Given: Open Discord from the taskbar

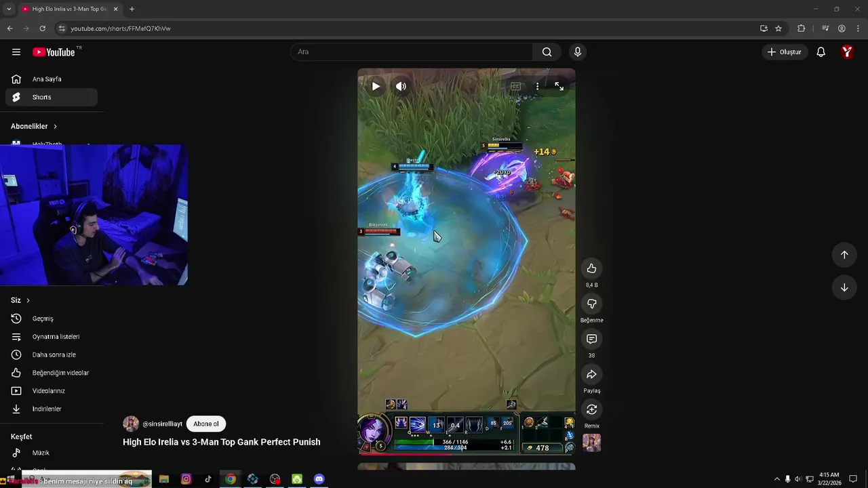Looking at the screenshot, I should 319,479.
